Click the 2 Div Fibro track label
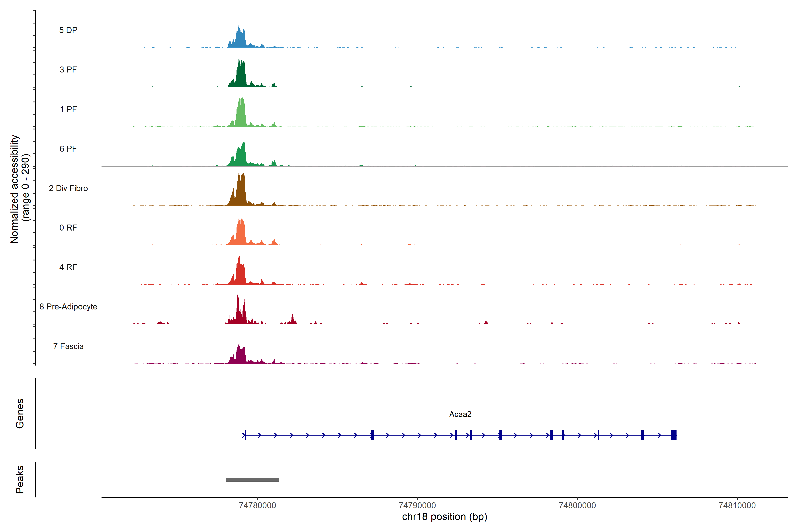Viewport: 798px width, 532px height. 68,188
